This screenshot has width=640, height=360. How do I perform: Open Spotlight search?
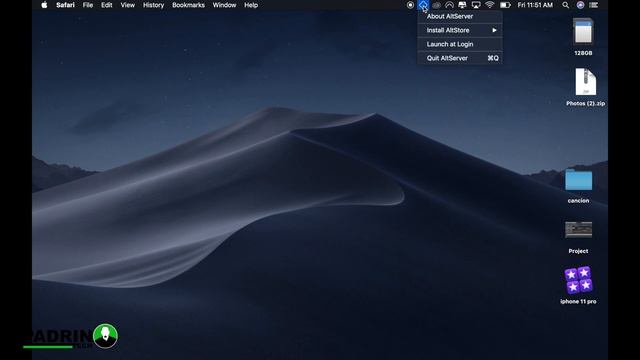click(x=565, y=5)
